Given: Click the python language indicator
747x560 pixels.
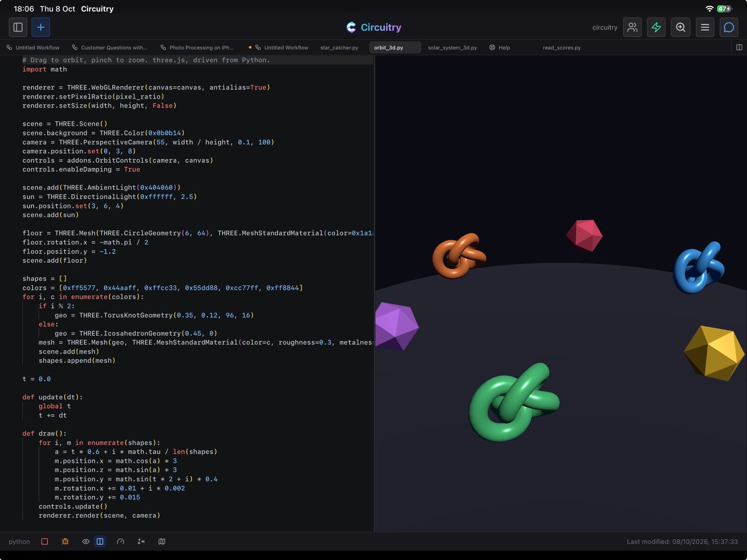Looking at the screenshot, I should 19,541.
